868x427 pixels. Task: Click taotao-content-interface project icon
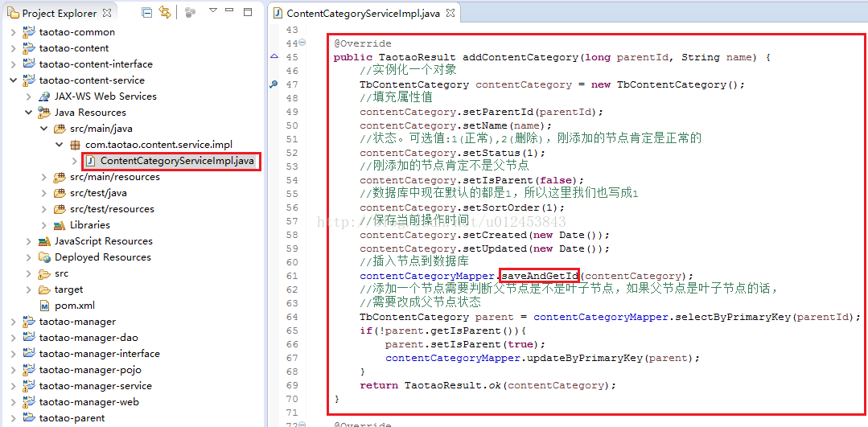pyautogui.click(x=29, y=64)
